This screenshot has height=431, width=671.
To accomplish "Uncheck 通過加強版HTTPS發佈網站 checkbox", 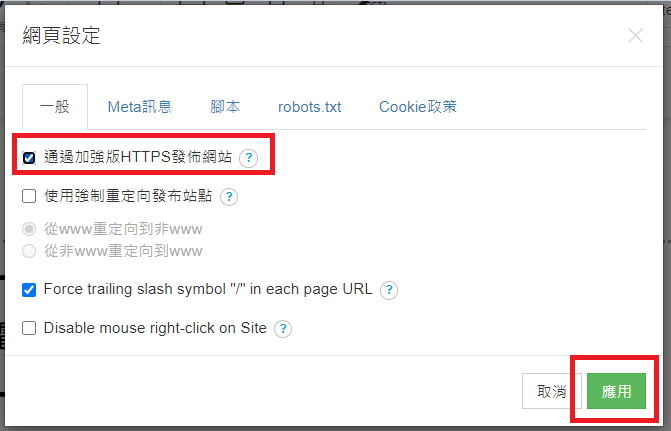I will (x=29, y=158).
